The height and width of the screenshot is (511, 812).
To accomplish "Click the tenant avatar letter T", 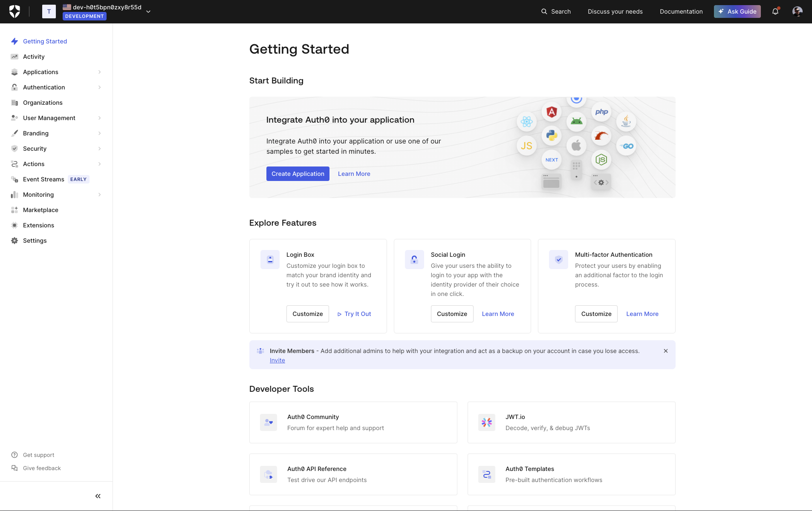I will coord(49,11).
